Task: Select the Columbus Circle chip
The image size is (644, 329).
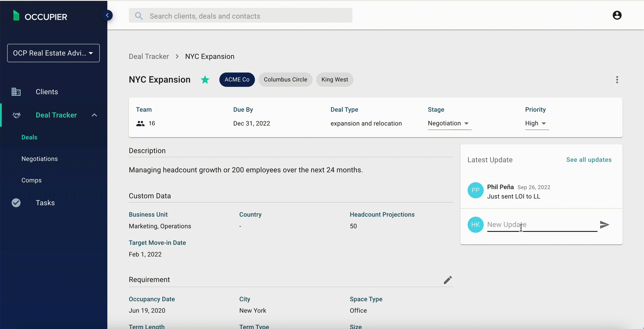Action: (285, 79)
